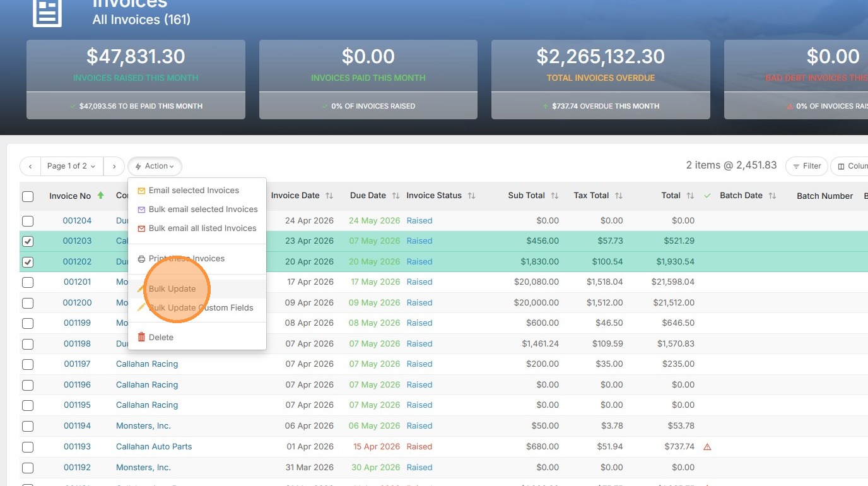Click the $47,093.56 To Be Paid This Month text
This screenshot has height=486, width=868.
[141, 106]
